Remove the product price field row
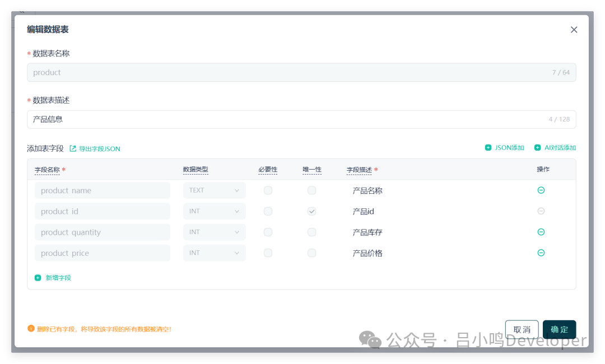Screen dimensions: 605x364 tap(541, 253)
